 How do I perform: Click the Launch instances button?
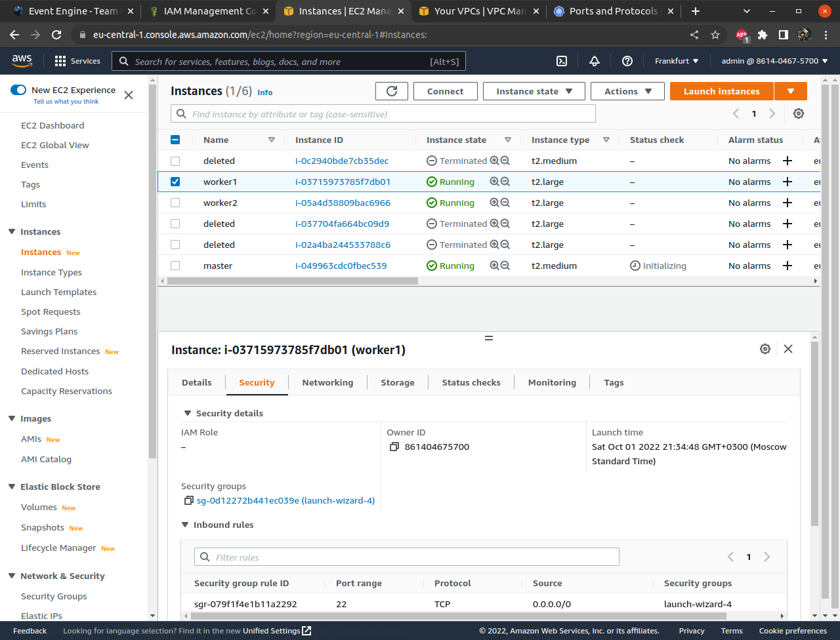coord(722,91)
